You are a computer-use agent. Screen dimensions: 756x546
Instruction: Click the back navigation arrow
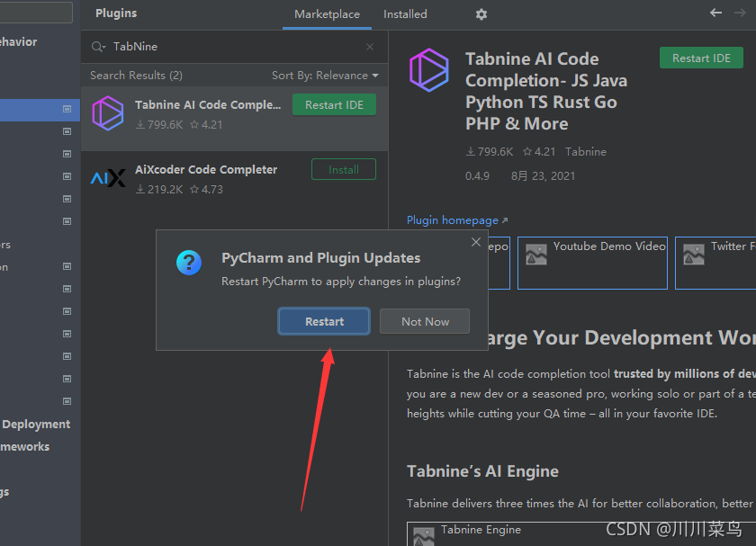(x=716, y=13)
